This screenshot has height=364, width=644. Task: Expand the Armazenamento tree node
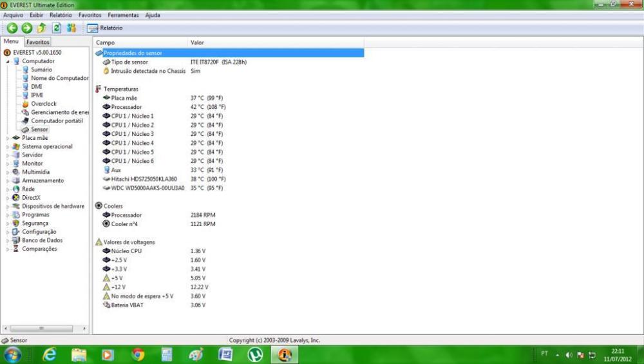pos(8,181)
